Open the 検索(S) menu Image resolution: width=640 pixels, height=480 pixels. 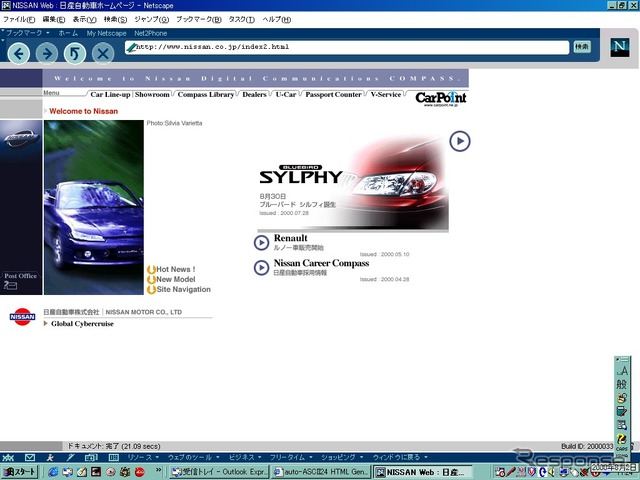point(115,19)
